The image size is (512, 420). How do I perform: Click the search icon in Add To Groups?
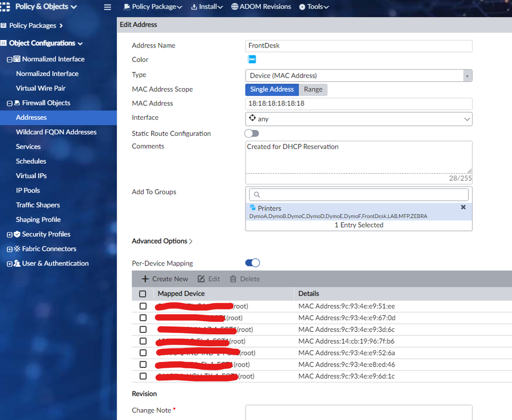pos(257,195)
